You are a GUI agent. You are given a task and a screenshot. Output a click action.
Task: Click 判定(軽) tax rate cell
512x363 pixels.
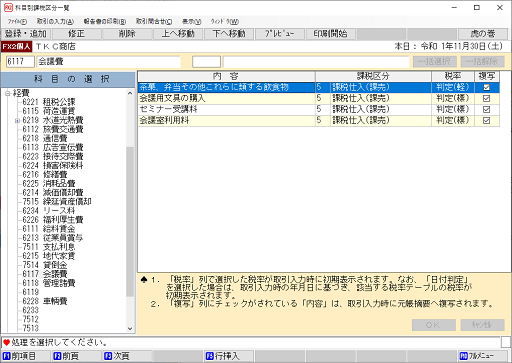(x=453, y=87)
